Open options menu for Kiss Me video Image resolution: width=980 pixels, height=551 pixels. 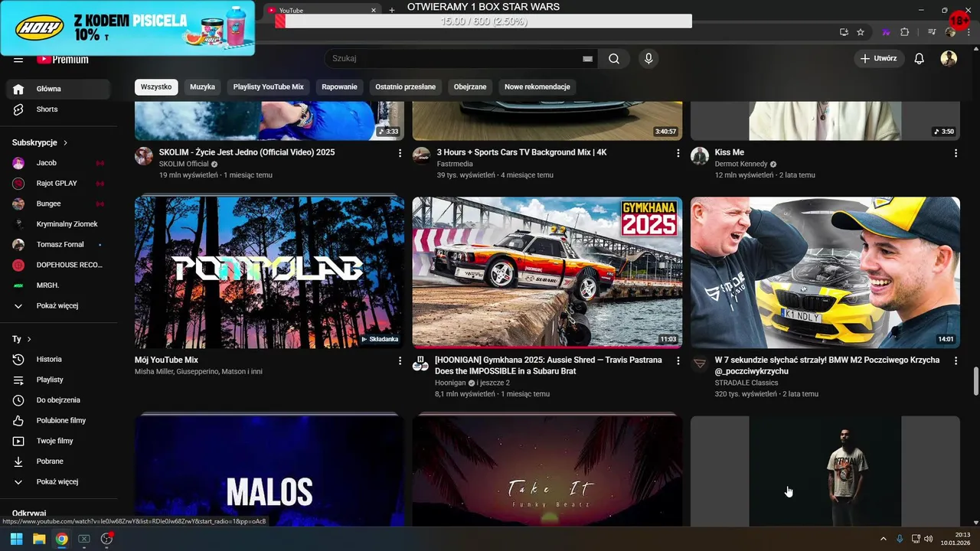[x=955, y=153]
